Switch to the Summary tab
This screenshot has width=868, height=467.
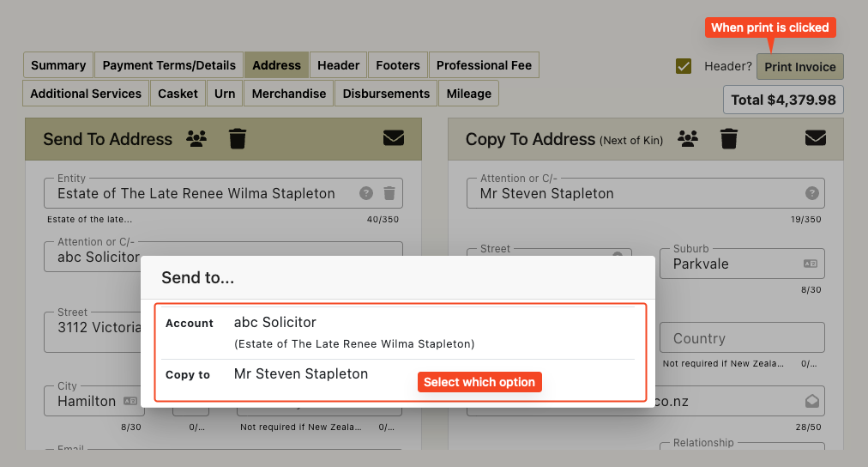click(58, 65)
